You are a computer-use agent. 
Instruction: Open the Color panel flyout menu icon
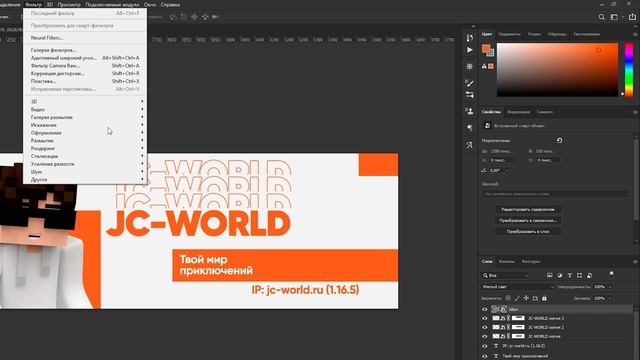pyautogui.click(x=635, y=34)
